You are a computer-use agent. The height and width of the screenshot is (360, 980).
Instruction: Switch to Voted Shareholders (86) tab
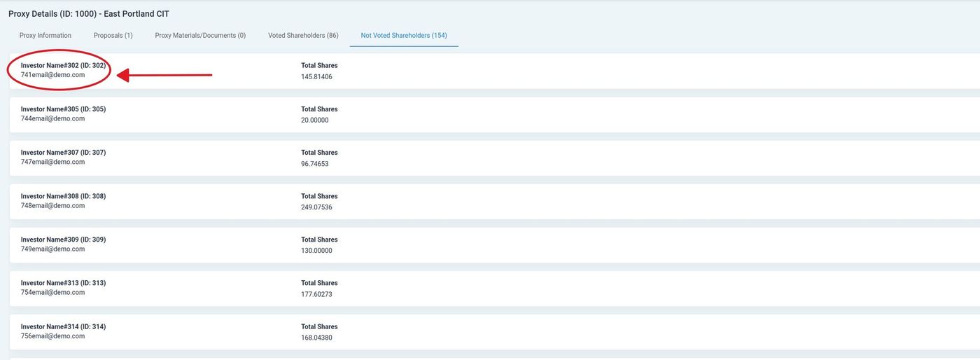pos(303,36)
